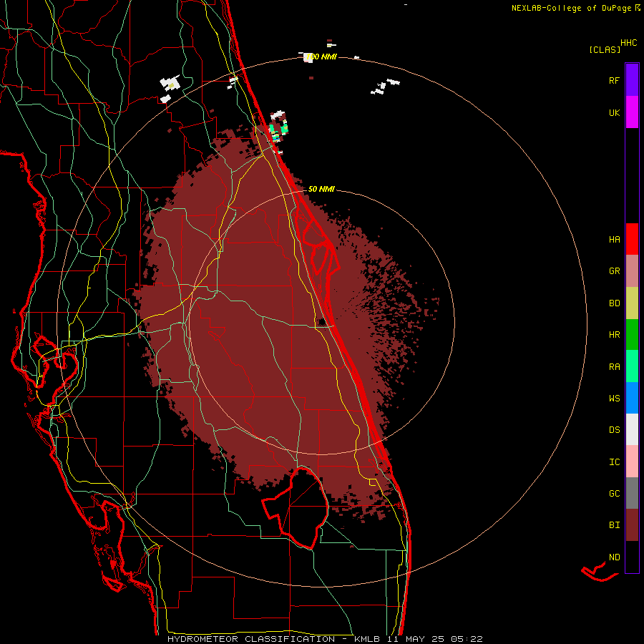Click the RF legend label
This screenshot has height=644, width=644.
click(614, 80)
